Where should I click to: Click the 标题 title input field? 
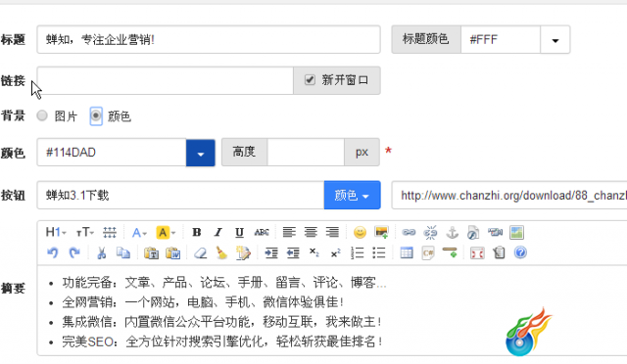click(x=209, y=39)
